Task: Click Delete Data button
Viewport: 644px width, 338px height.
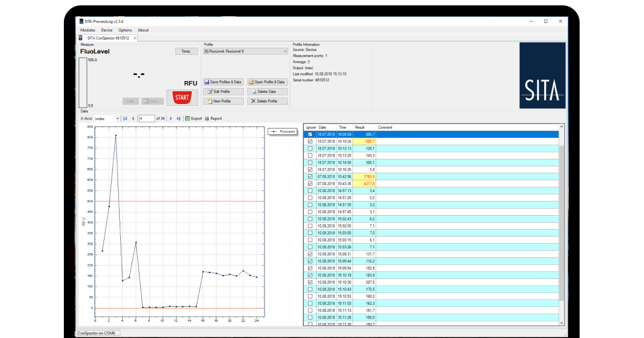Action: [267, 92]
